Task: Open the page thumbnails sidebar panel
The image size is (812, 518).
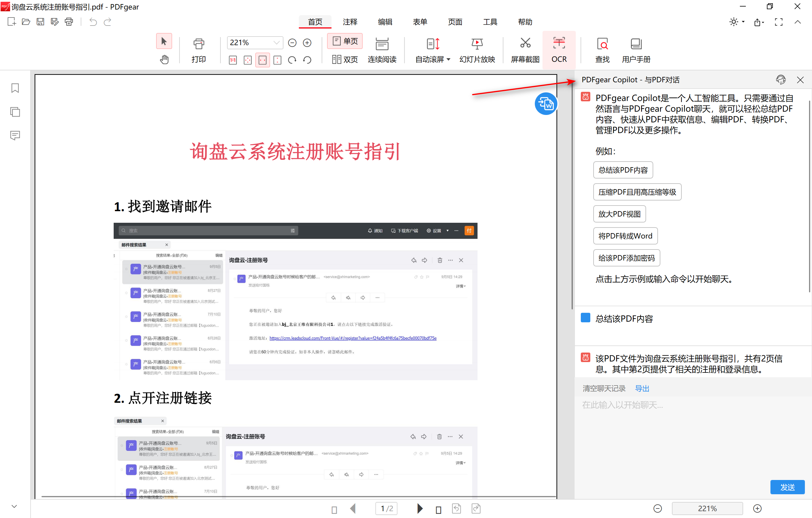Action: click(15, 112)
